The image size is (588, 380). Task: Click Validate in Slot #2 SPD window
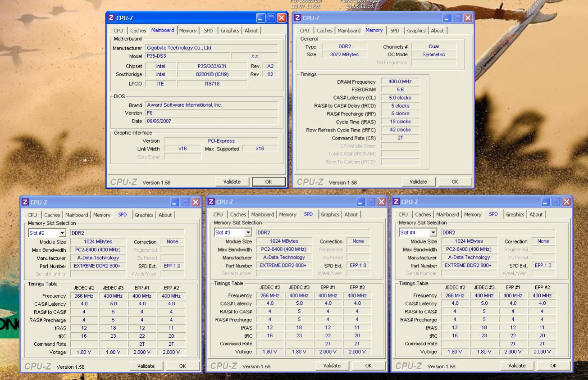click(x=146, y=366)
